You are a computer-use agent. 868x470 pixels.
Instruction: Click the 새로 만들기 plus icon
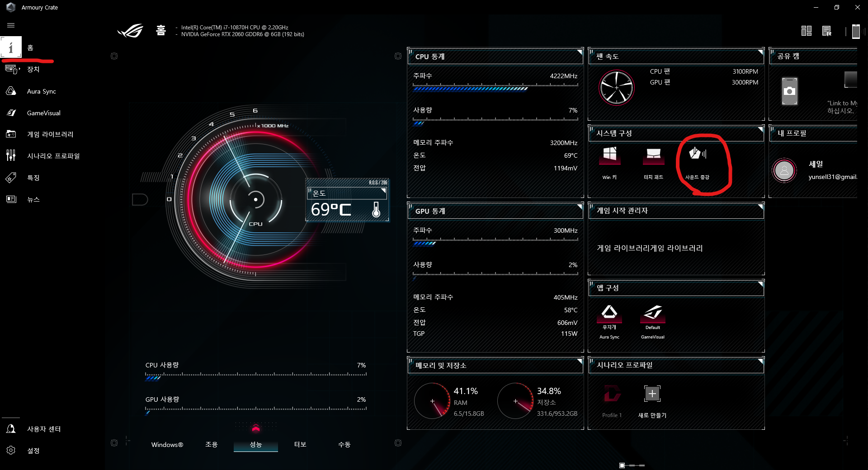[652, 394]
